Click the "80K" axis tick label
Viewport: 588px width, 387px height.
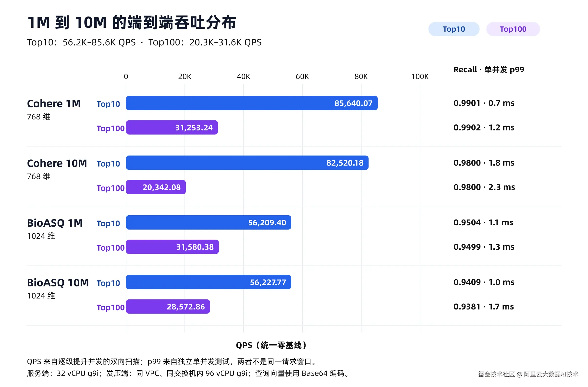(x=361, y=77)
